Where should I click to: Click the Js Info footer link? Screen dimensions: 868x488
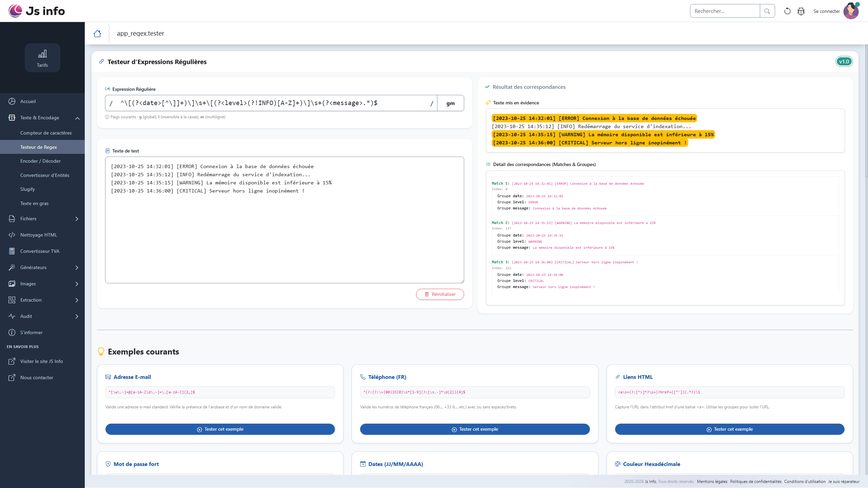[650, 482]
